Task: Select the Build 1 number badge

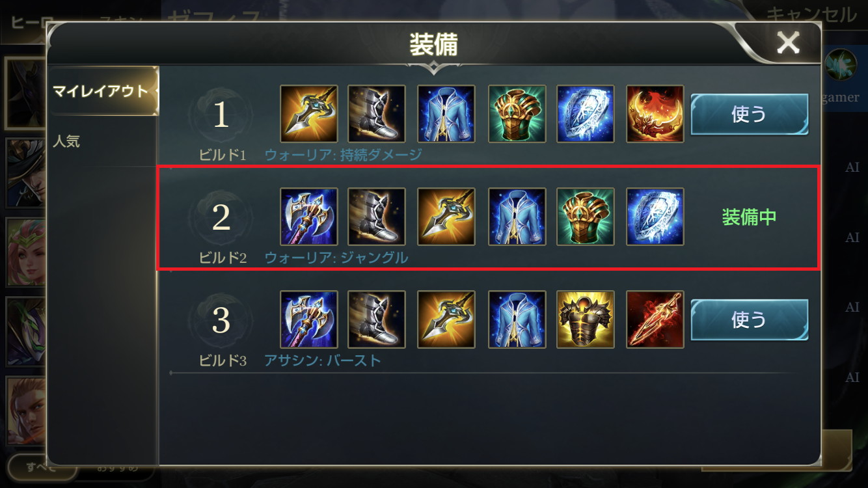Action: 221,115
